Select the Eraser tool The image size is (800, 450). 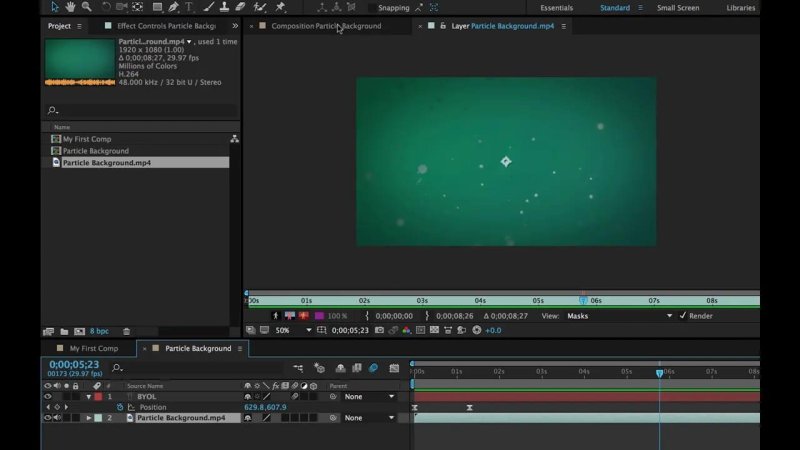pyautogui.click(x=240, y=7)
